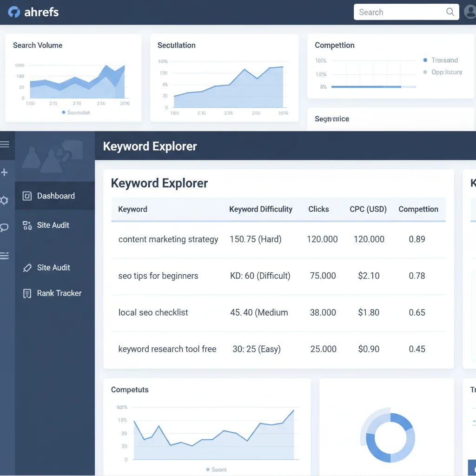Click the Search Volume card title
Screen dimensions: 476x476
pos(38,45)
